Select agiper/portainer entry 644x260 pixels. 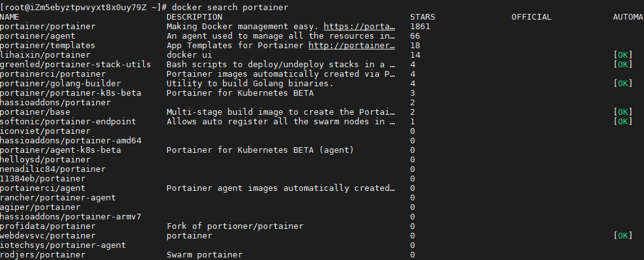click(x=41, y=207)
